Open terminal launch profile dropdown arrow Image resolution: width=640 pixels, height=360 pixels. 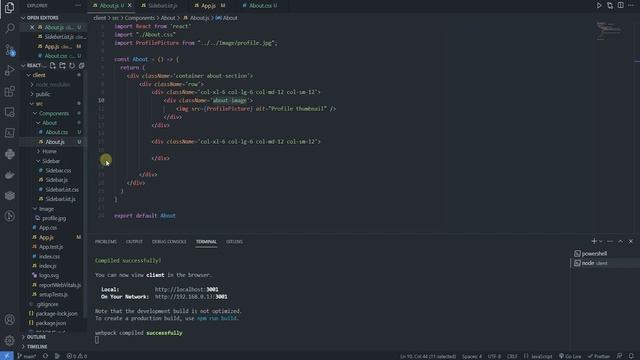tap(600, 241)
